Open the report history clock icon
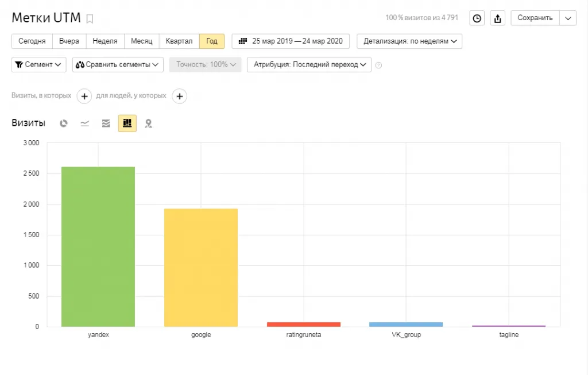The width and height of the screenshot is (588, 375). pos(477,18)
